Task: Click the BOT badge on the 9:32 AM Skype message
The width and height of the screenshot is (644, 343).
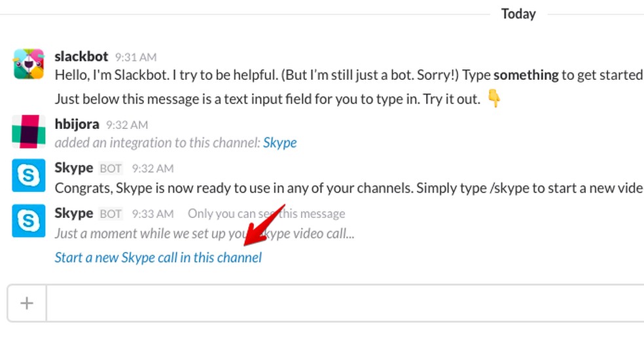Action: [x=111, y=169]
